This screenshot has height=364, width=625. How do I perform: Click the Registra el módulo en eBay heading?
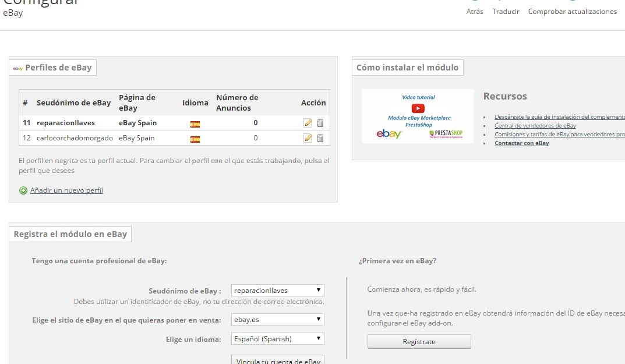pos(70,234)
